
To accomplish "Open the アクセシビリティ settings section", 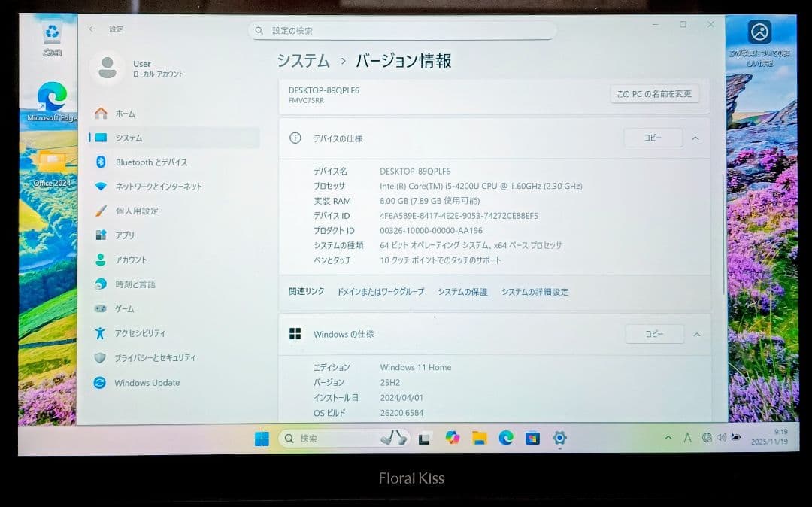I will pyautogui.click(x=150, y=333).
